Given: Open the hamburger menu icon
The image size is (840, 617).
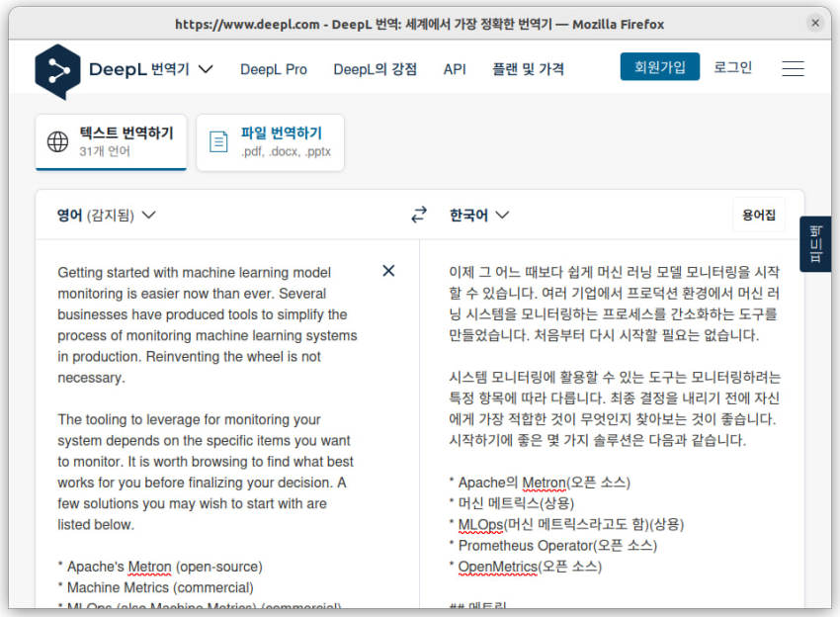Looking at the screenshot, I should tap(793, 68).
